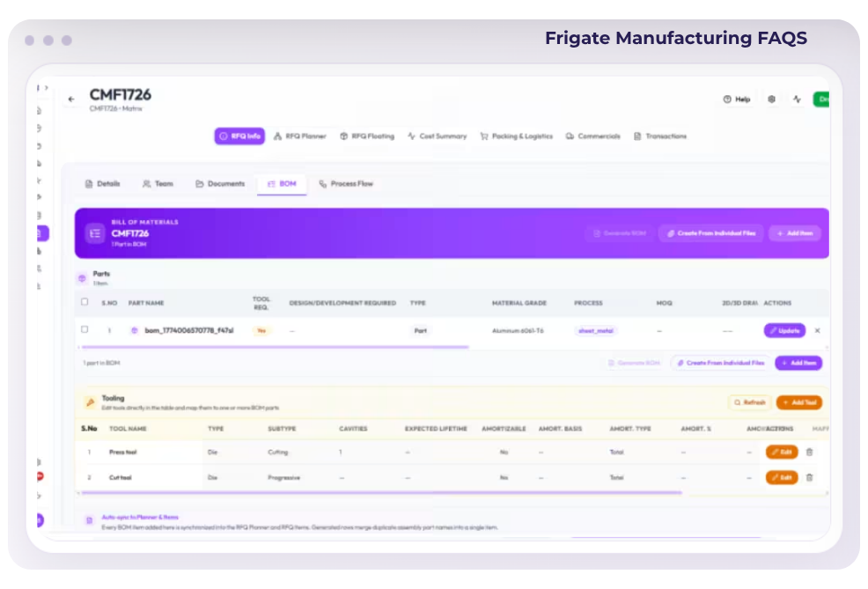Click the Auto-sync note document icon

click(x=89, y=520)
